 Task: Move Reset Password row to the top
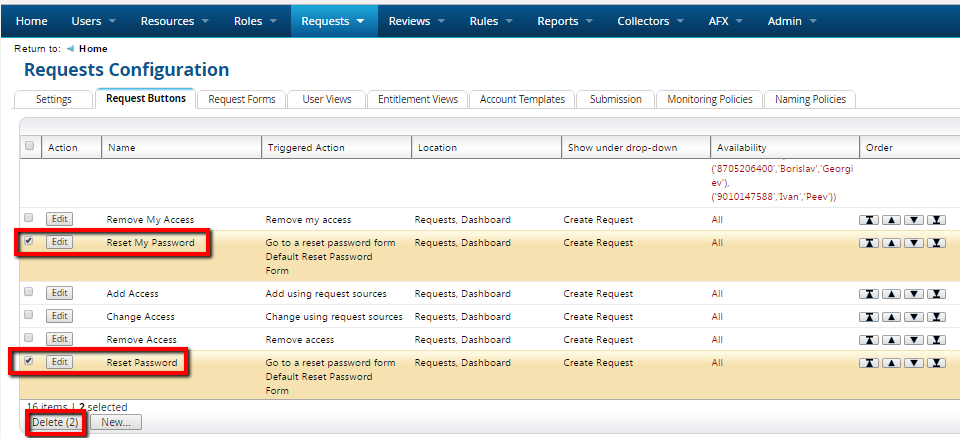click(x=870, y=363)
